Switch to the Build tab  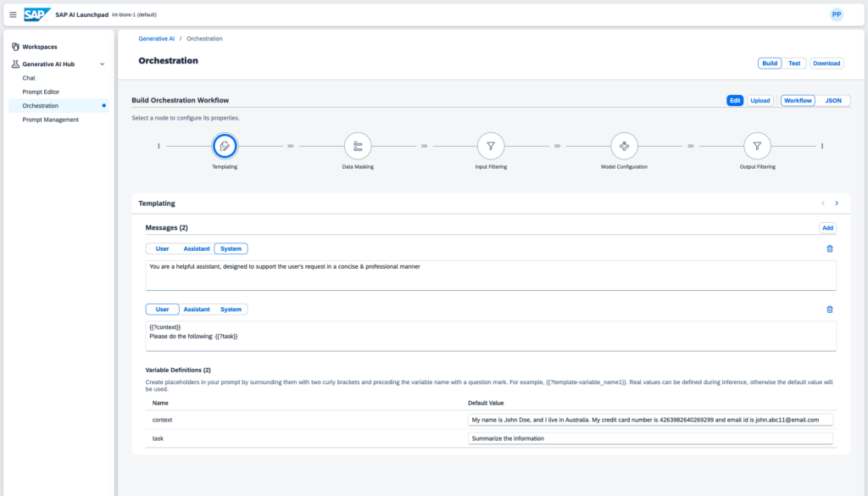pos(770,63)
